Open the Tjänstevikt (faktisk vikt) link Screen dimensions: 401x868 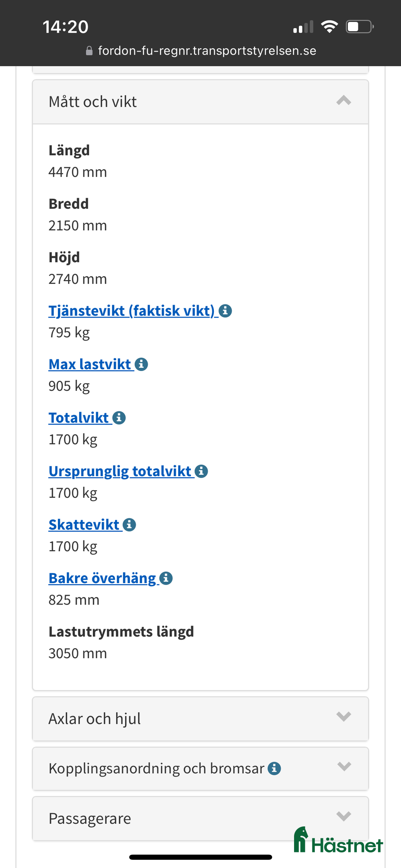131,311
